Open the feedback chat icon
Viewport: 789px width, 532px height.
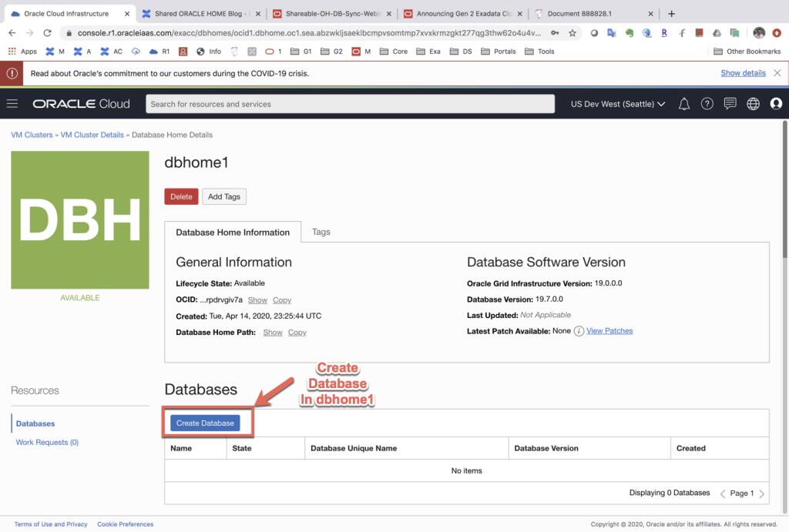730,103
